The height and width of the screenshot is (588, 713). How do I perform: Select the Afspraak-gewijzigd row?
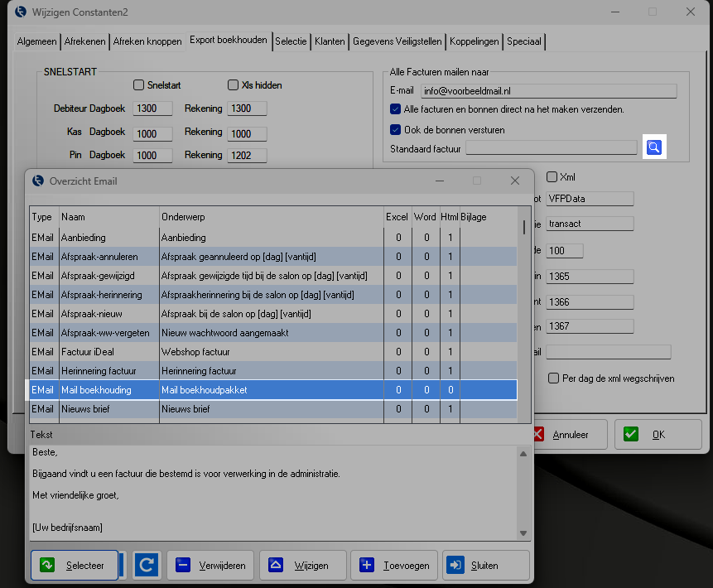coord(273,276)
